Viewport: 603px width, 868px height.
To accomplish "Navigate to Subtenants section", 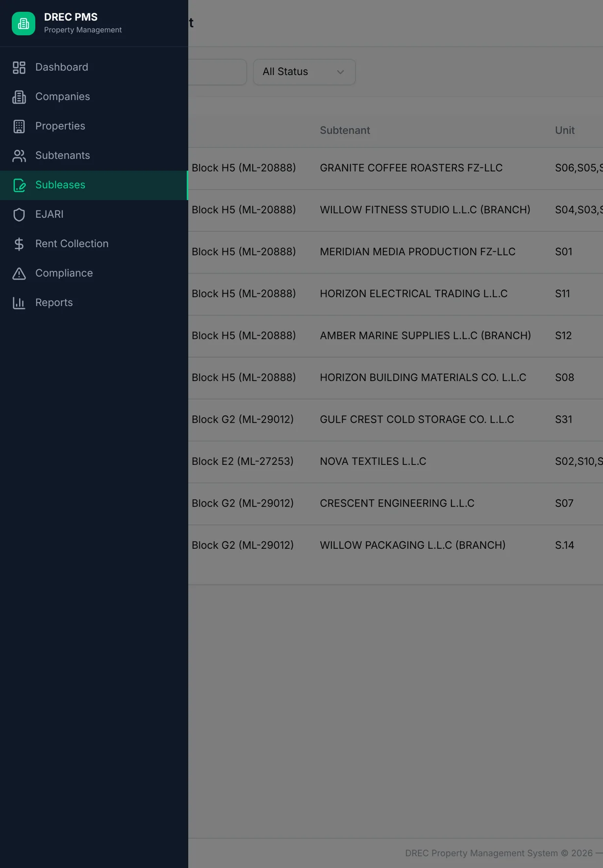I will pyautogui.click(x=94, y=156).
